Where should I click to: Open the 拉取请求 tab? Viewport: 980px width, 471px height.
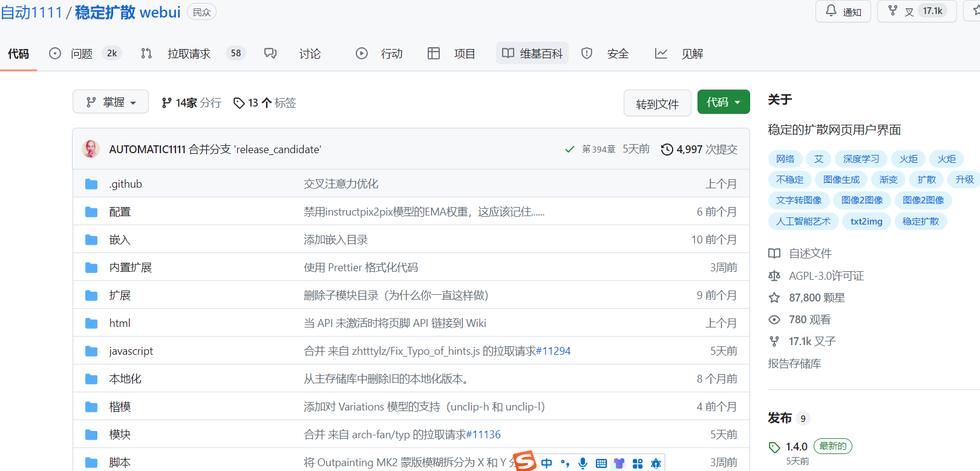point(189,54)
